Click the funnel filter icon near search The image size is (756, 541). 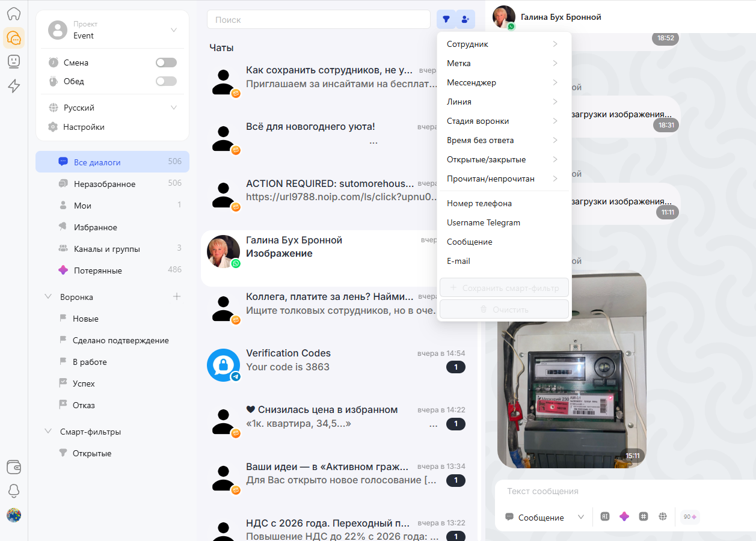(x=446, y=19)
